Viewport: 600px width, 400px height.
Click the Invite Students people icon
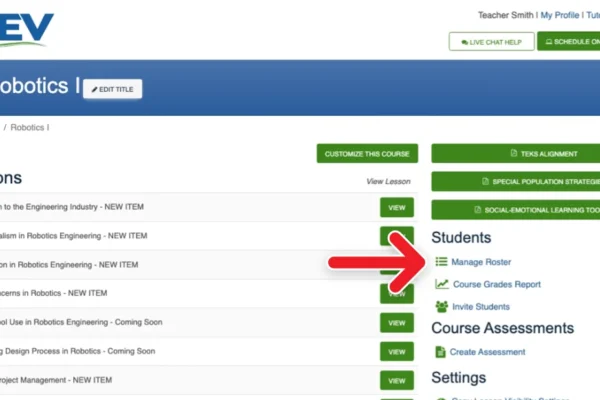pyautogui.click(x=442, y=306)
